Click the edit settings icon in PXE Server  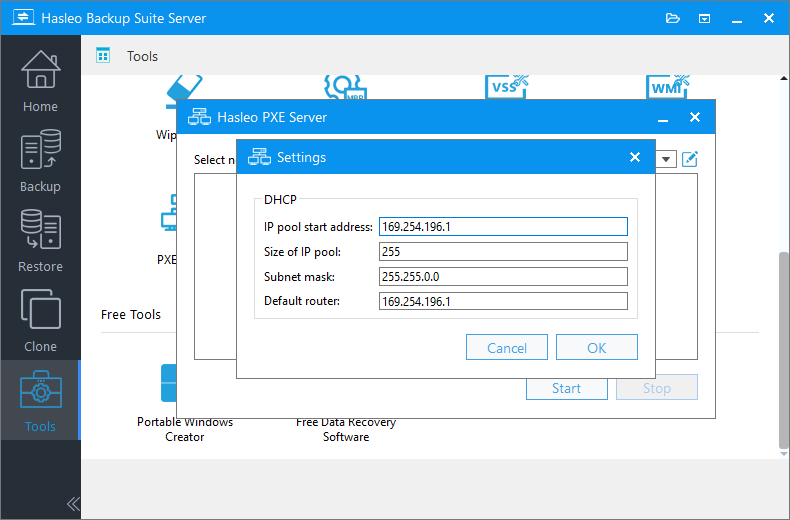coord(689,159)
